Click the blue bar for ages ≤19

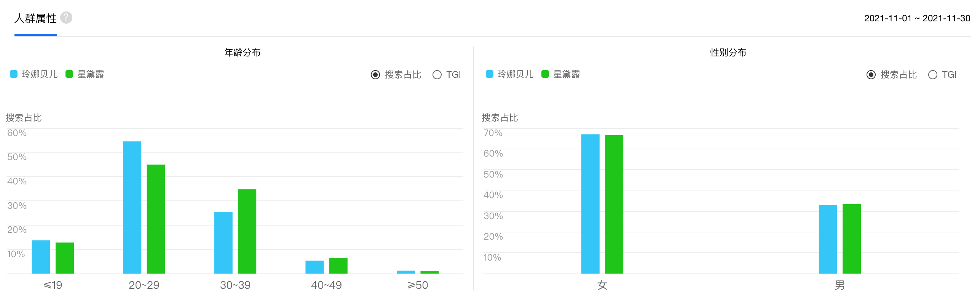click(x=41, y=257)
